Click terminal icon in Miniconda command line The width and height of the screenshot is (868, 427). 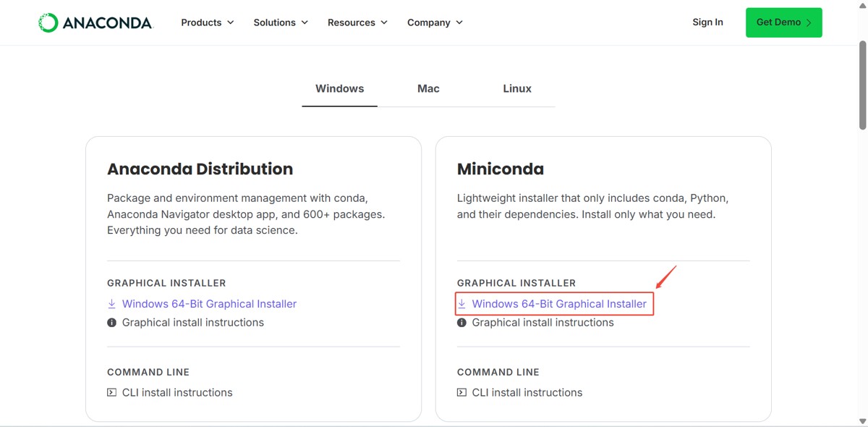point(462,392)
